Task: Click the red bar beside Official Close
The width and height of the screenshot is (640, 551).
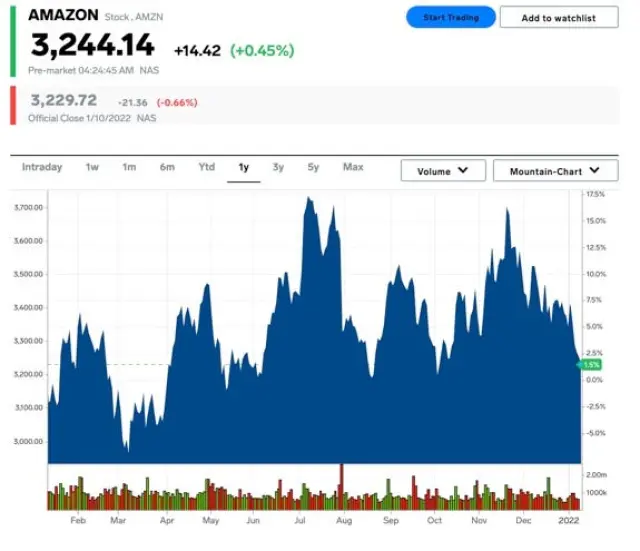Action: click(x=13, y=107)
